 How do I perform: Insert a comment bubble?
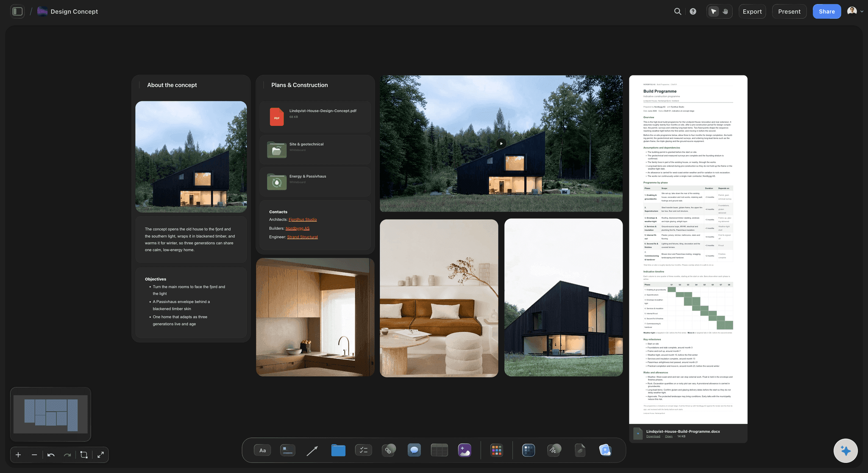coord(414,450)
